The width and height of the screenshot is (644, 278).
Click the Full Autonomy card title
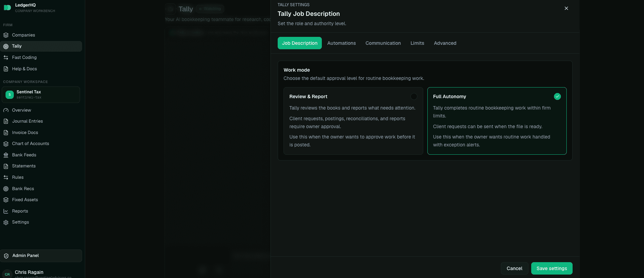coord(449,96)
